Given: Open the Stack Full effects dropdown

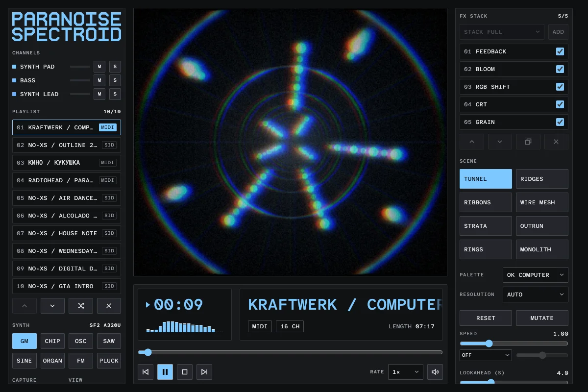Looking at the screenshot, I should [502, 32].
